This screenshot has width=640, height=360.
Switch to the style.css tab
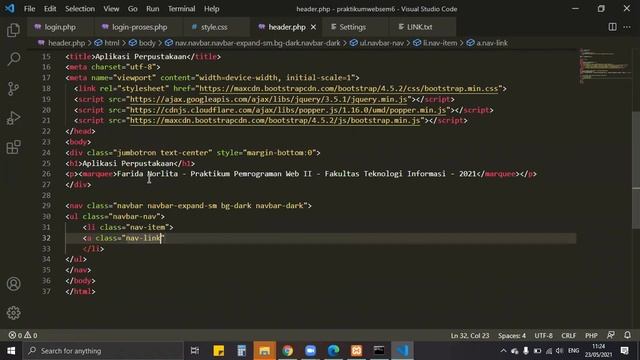coord(214,27)
